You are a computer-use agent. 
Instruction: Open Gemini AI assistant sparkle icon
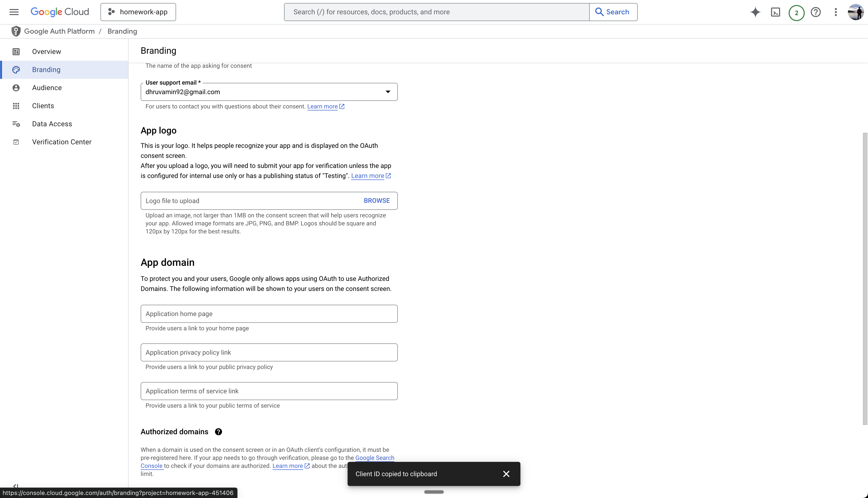755,12
